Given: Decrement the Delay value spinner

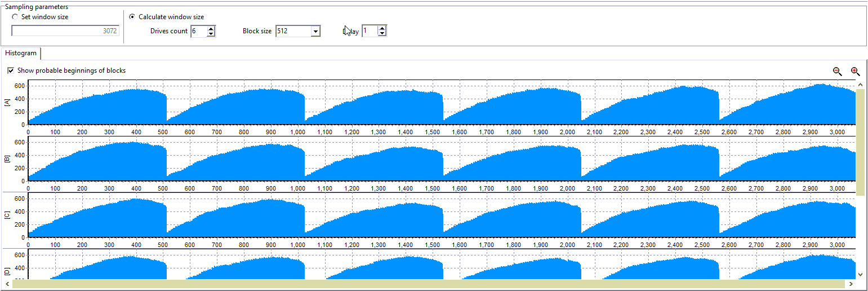Looking at the screenshot, I should [x=382, y=34].
